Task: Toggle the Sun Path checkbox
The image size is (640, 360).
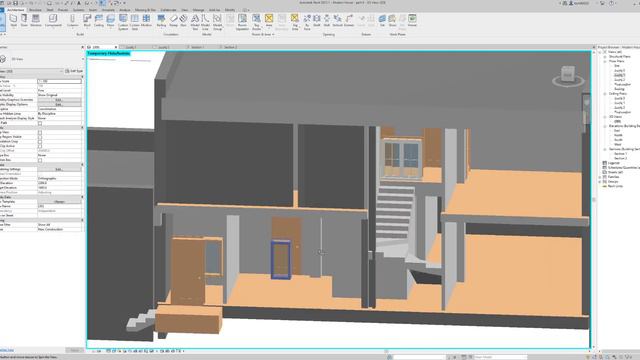Action: coord(40,123)
